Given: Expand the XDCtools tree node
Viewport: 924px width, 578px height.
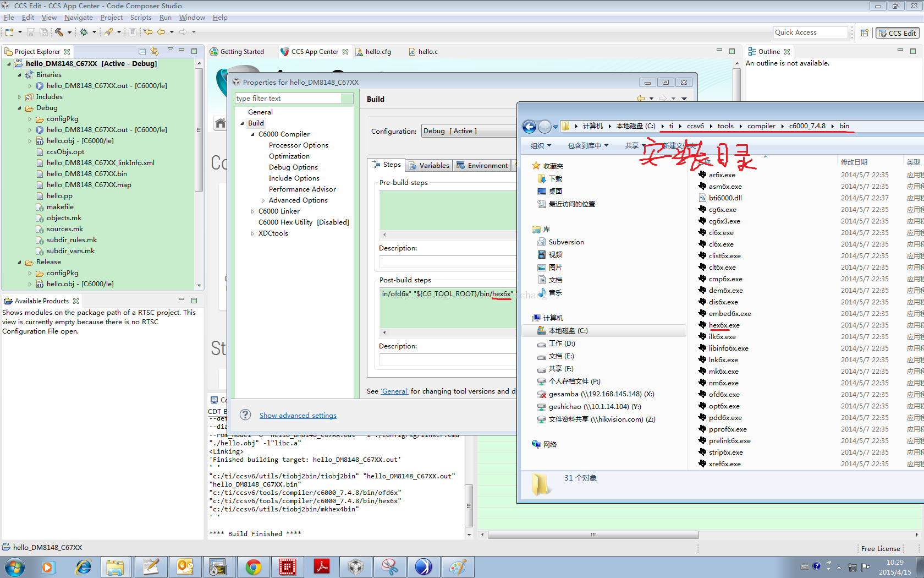Looking at the screenshot, I should (252, 233).
